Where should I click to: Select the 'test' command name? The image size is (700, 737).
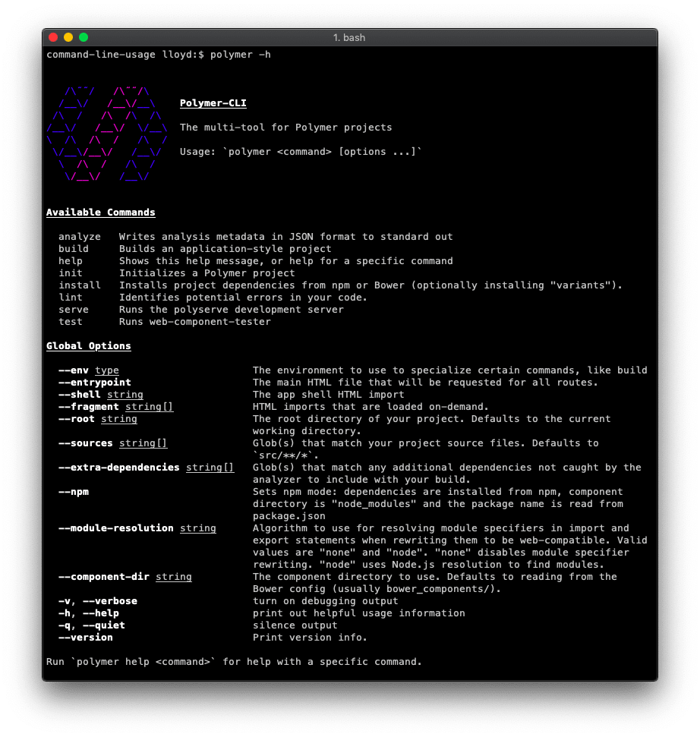pyautogui.click(x=71, y=322)
